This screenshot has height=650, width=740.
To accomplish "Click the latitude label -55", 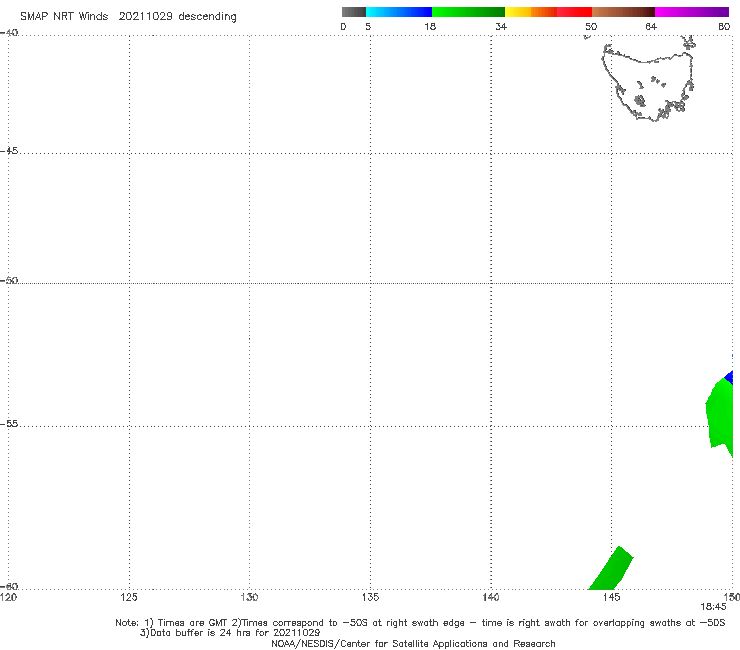I will [9, 424].
